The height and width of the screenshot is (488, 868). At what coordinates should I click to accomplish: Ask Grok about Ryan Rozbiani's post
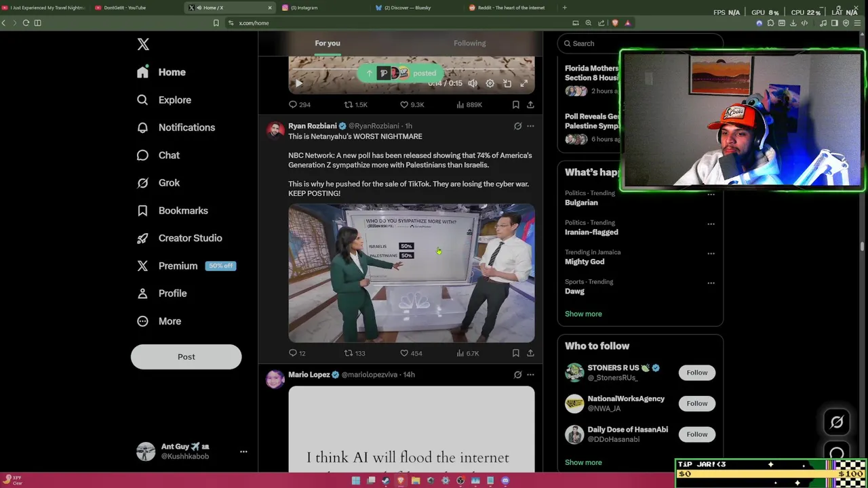tap(517, 126)
